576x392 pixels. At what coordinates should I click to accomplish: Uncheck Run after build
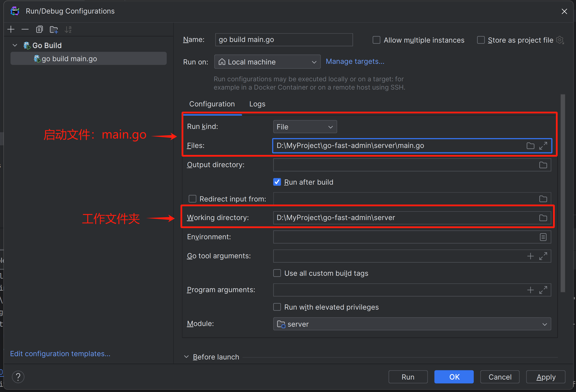coord(277,182)
